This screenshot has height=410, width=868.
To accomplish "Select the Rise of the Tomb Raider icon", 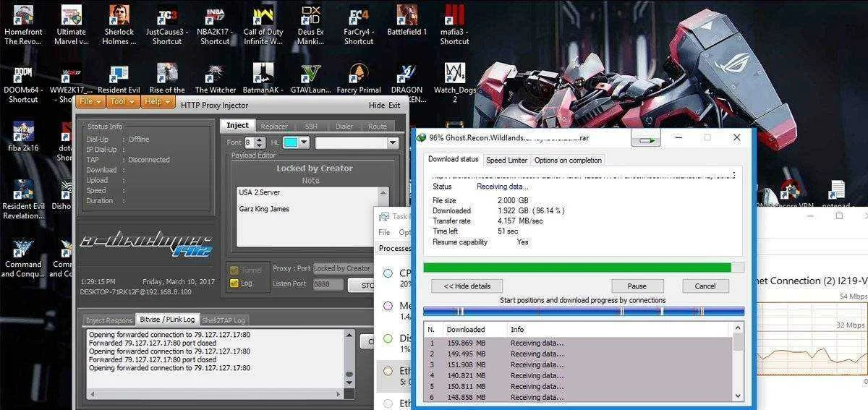I will pyautogui.click(x=167, y=80).
